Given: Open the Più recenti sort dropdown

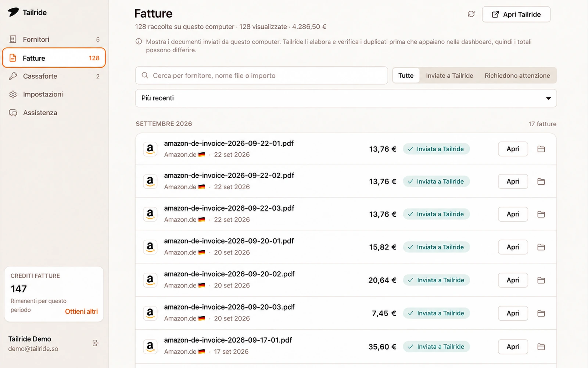Looking at the screenshot, I should [346, 98].
